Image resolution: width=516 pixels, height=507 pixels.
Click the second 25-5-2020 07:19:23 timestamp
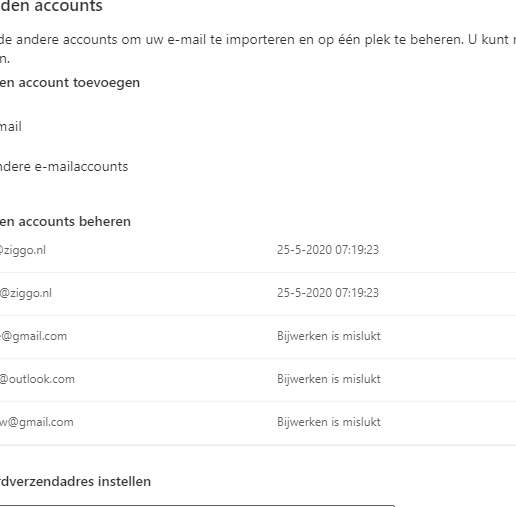(x=328, y=293)
